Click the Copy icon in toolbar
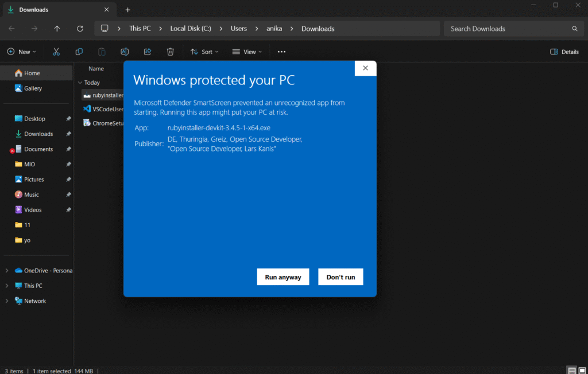The image size is (588, 374). 79,52
